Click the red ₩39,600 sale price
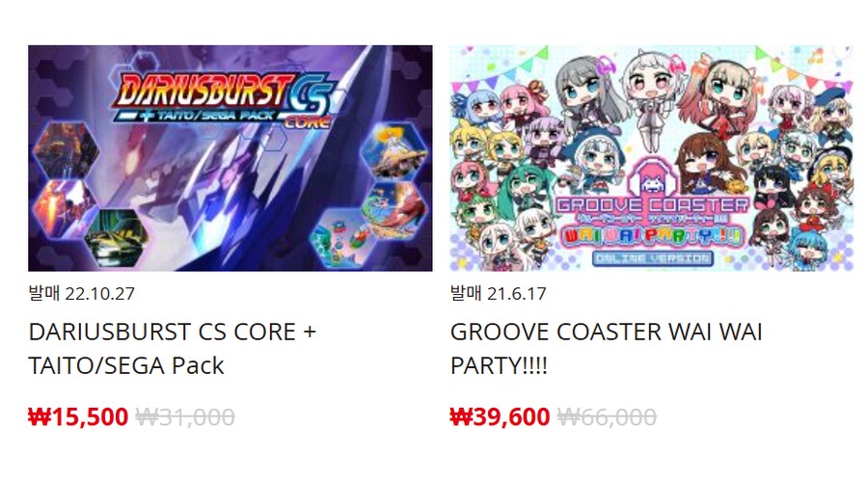Viewport: 868px width, 480px height. pos(500,416)
